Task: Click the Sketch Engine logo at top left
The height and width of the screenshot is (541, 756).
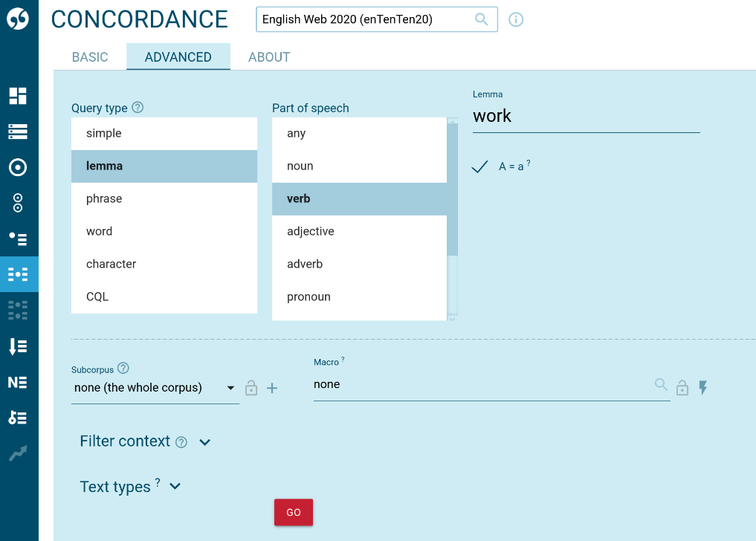Action: click(19, 19)
